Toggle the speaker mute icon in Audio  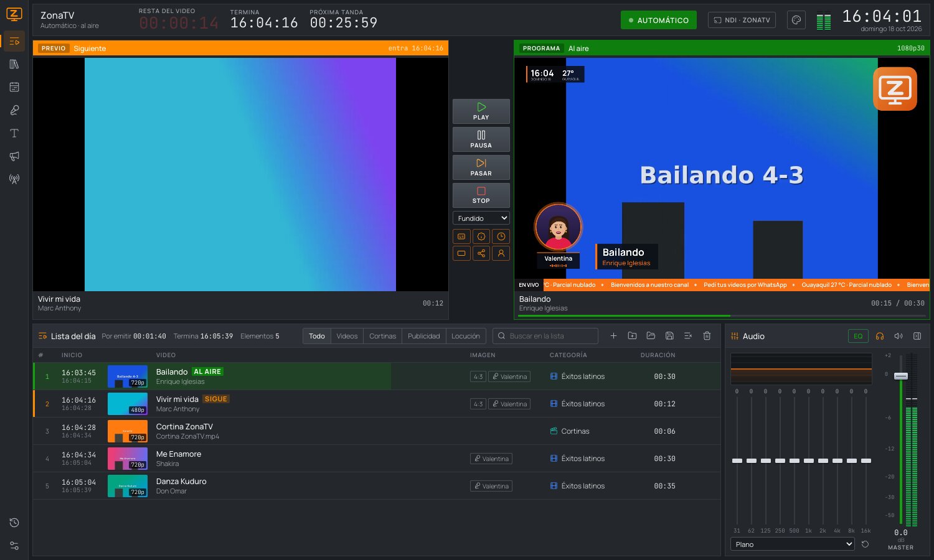899,336
